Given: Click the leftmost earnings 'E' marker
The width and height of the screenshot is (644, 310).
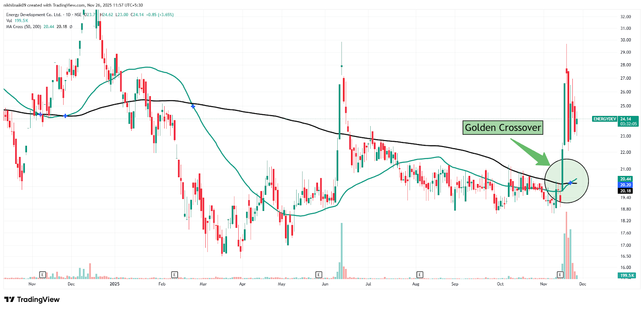Looking at the screenshot, I should 42,275.
